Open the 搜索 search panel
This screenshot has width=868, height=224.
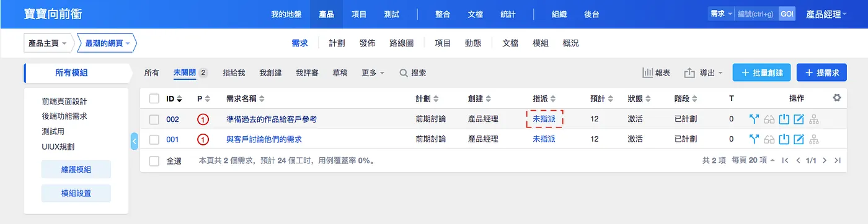click(x=413, y=72)
